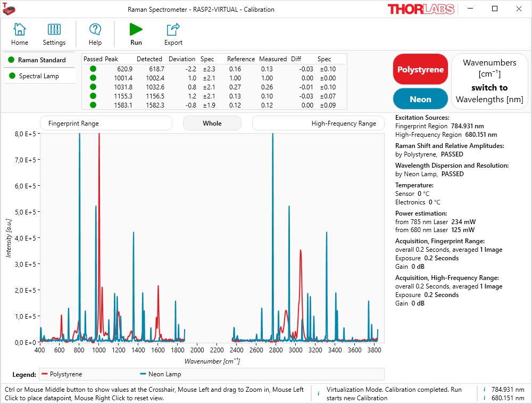532x404 pixels.
Task: Click the info icon beside 784.931 nm
Action: [485, 390]
